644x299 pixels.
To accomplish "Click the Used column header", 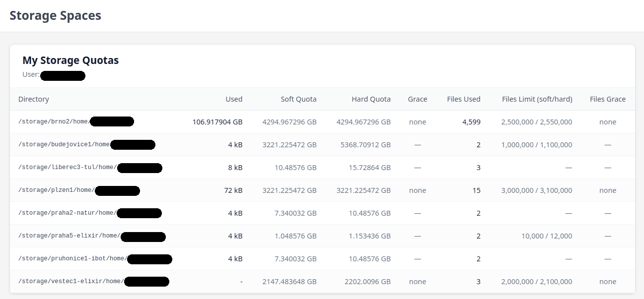I will pyautogui.click(x=234, y=99).
